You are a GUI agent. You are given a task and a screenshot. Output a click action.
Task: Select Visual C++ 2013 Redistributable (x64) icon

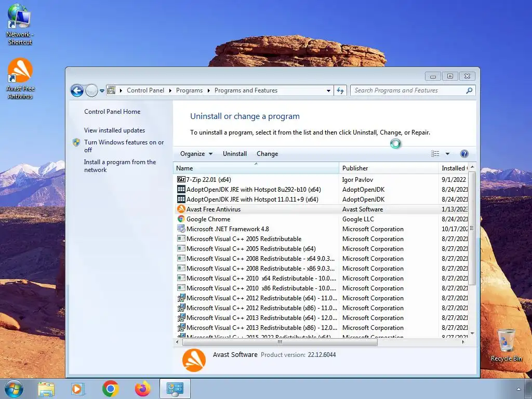click(181, 317)
